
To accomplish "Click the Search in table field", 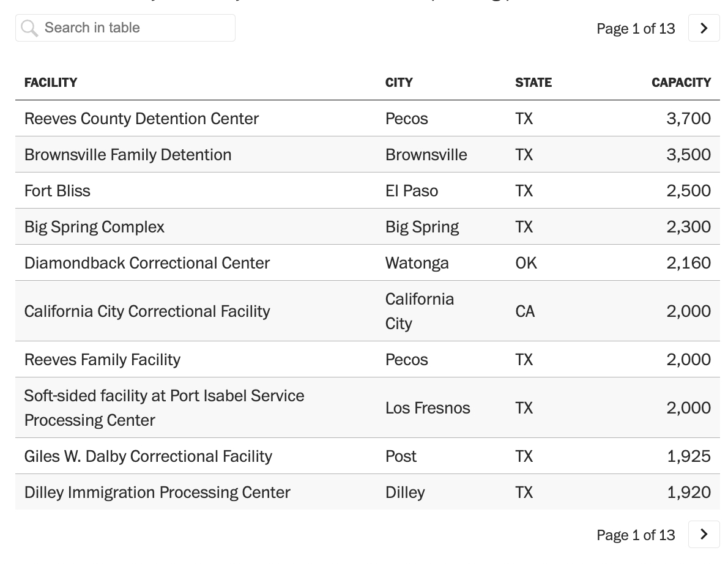I will click(135, 28).
